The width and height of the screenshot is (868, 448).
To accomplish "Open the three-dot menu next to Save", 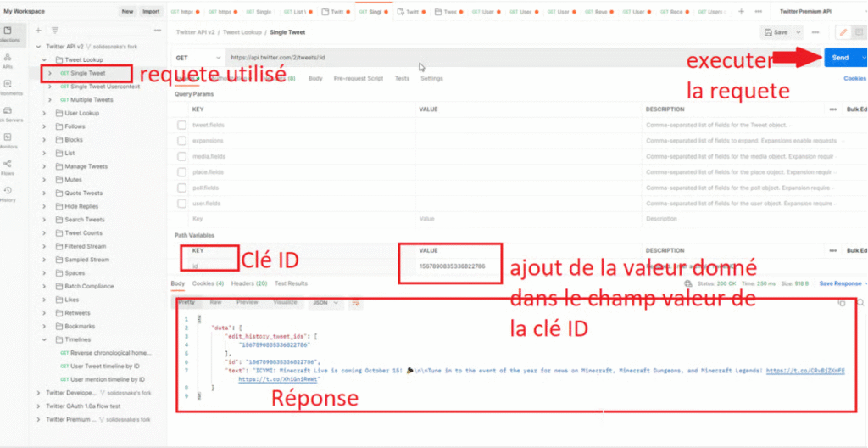I will (x=815, y=32).
